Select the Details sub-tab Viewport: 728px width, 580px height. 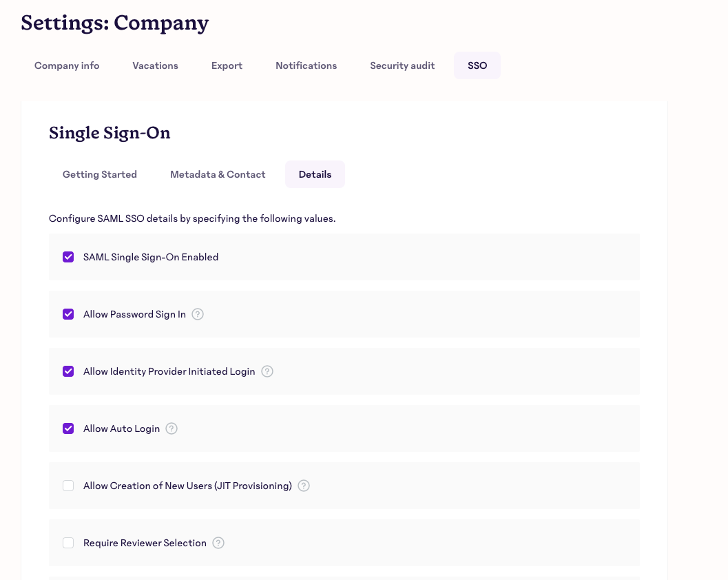pyautogui.click(x=315, y=174)
